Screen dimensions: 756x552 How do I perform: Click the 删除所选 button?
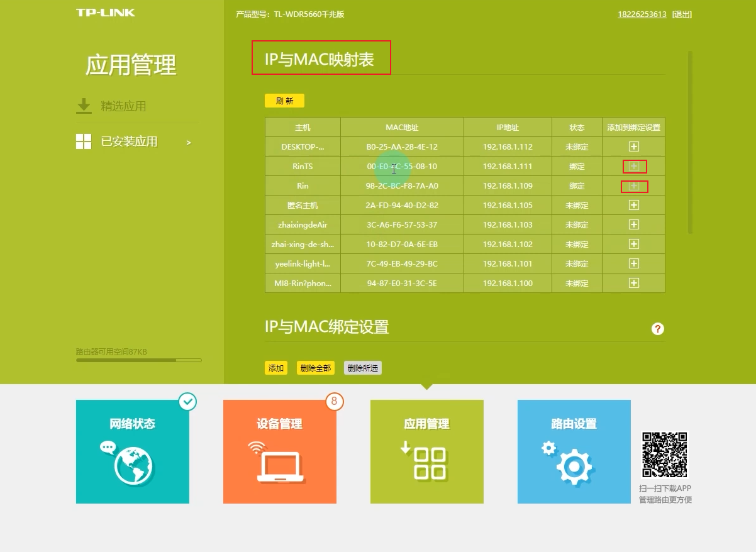pyautogui.click(x=363, y=368)
